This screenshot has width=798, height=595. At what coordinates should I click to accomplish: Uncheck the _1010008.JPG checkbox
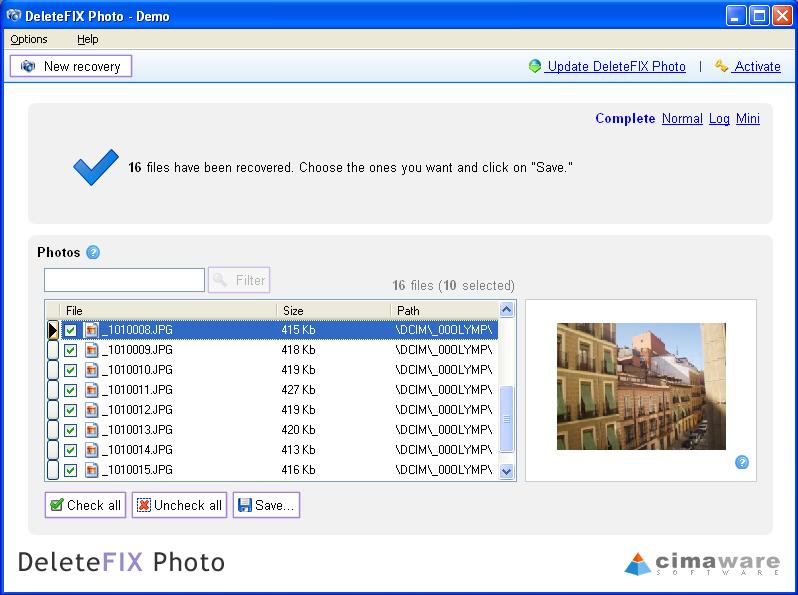point(71,330)
